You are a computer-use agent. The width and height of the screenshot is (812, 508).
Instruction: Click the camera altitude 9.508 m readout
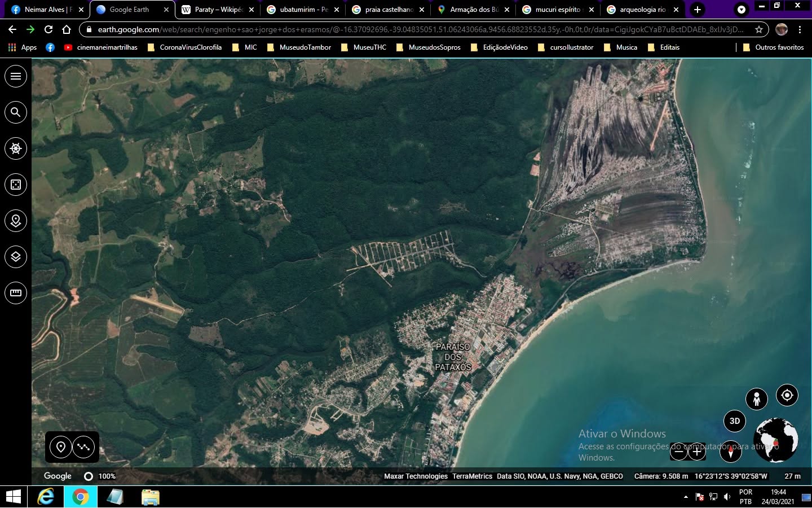point(661,476)
